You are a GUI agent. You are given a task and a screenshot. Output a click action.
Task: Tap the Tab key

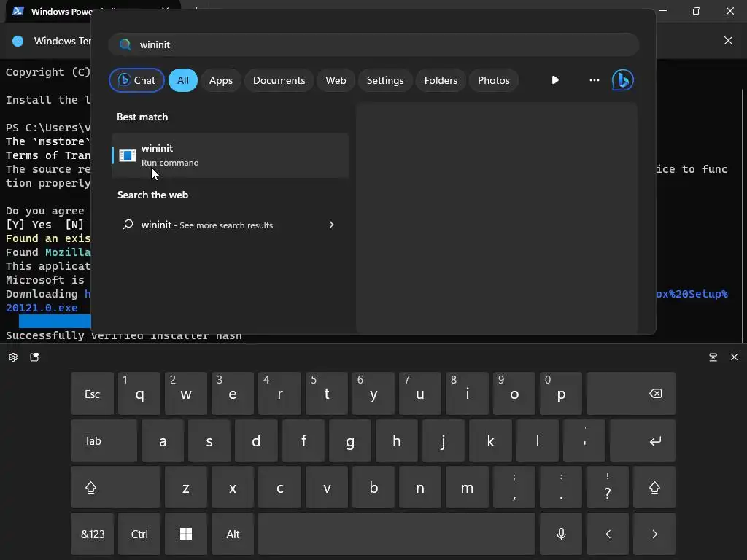[104, 440]
